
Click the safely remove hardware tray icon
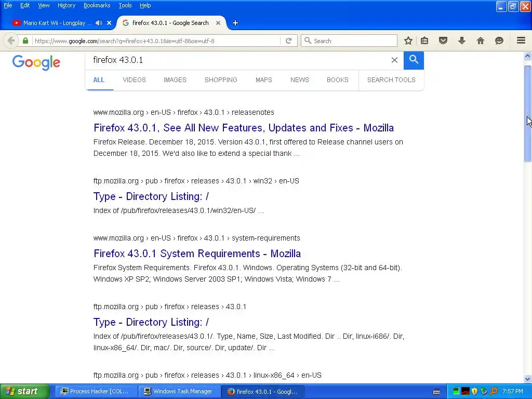[484, 391]
